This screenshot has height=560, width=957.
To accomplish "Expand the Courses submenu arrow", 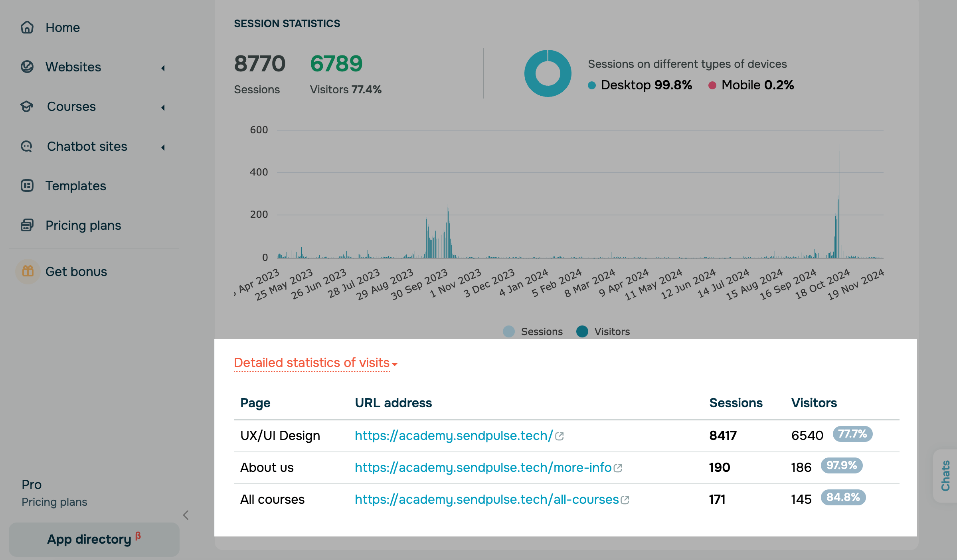I will click(x=163, y=107).
